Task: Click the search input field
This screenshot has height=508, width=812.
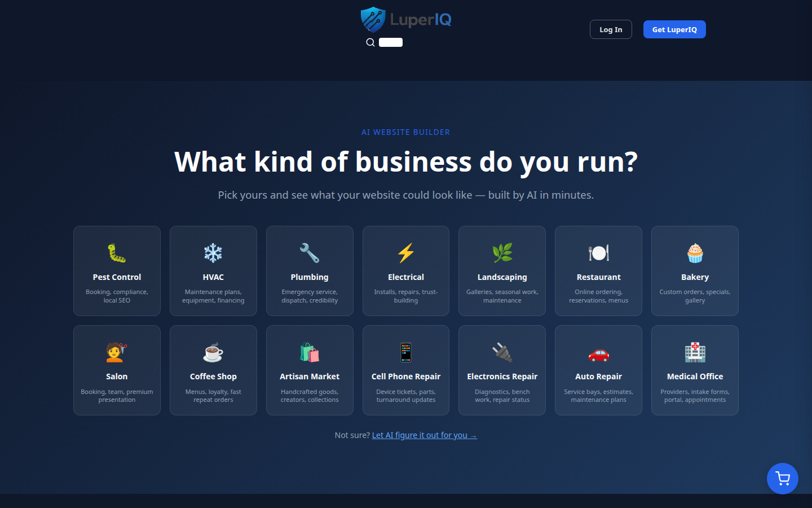Action: click(x=391, y=42)
